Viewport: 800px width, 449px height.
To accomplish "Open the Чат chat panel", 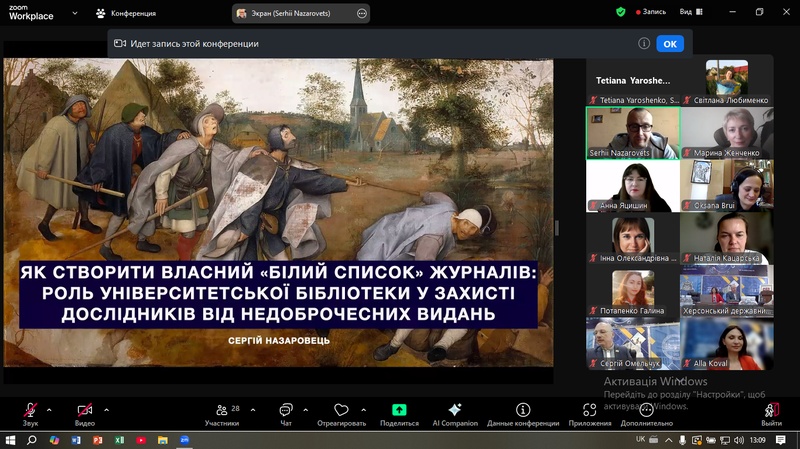I will click(x=286, y=414).
